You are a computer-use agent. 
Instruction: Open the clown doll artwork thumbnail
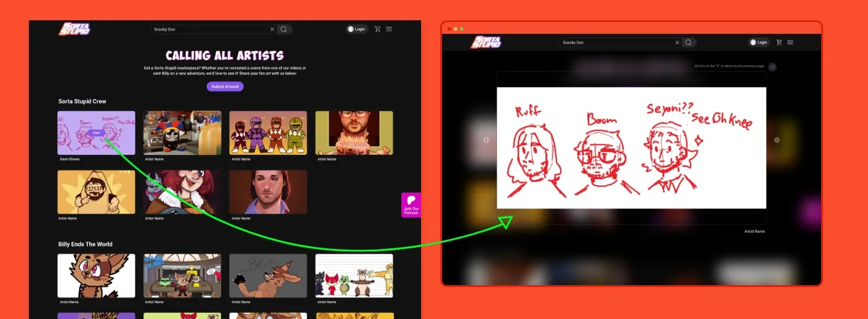pyautogui.click(x=182, y=133)
